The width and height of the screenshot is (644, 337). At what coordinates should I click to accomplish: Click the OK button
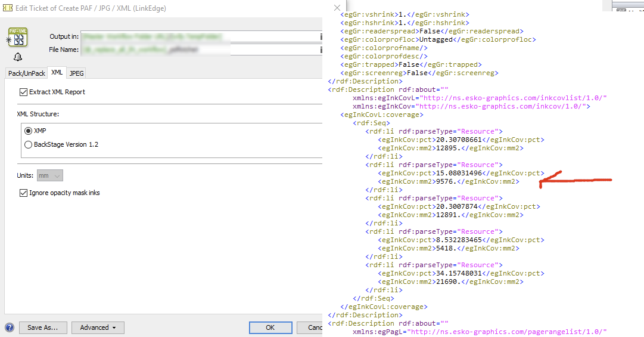point(270,327)
